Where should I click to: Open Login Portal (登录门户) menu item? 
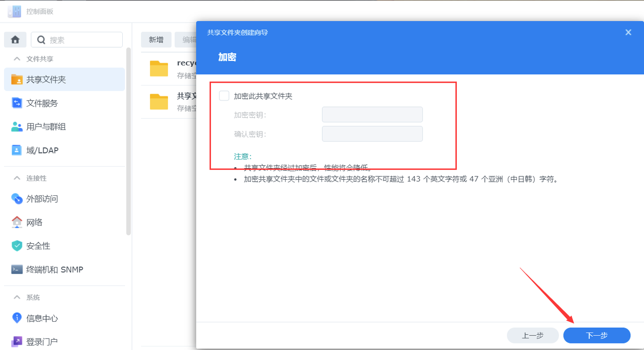[42, 341]
